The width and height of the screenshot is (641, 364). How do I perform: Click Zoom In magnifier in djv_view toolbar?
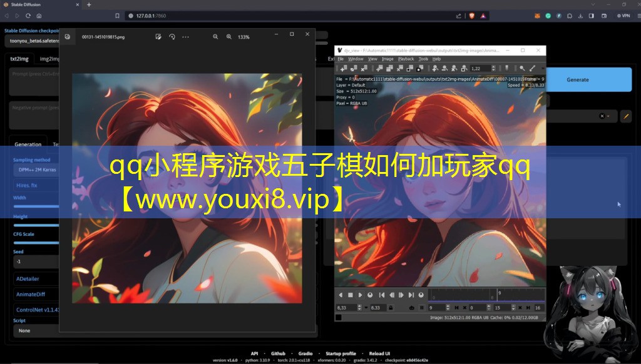coord(436,68)
